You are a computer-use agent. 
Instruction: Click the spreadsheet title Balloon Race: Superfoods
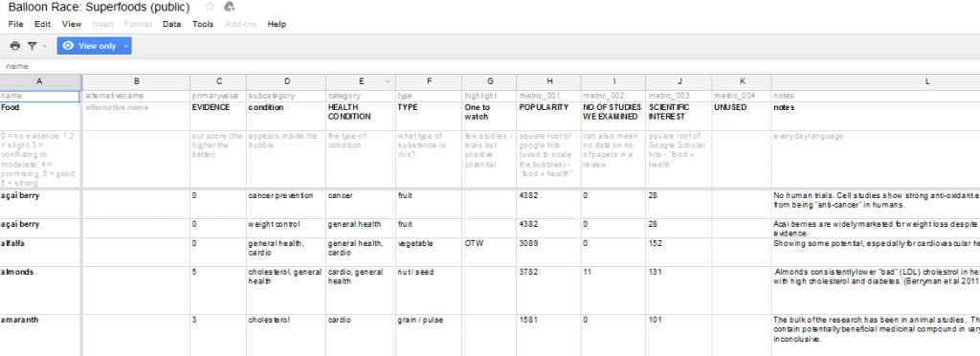pos(99,7)
